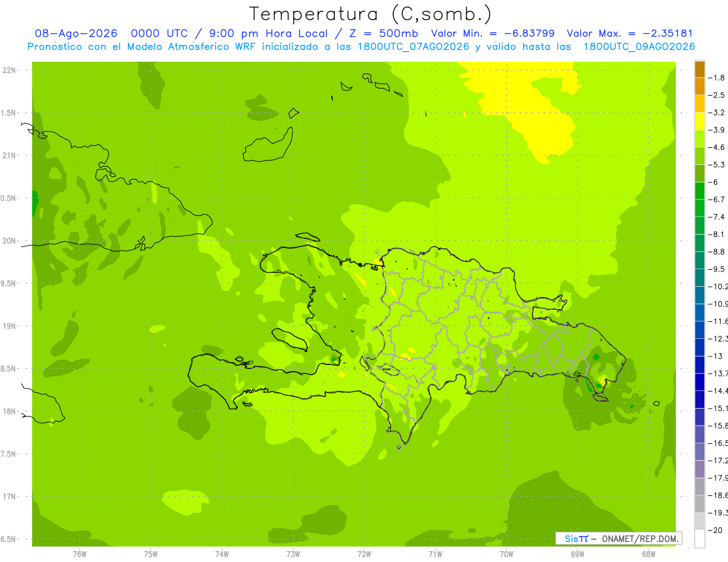728x562 pixels.
Task: Click the 'SisTT - ONAMET/REP.DOM.' credit box
Action: [618, 538]
